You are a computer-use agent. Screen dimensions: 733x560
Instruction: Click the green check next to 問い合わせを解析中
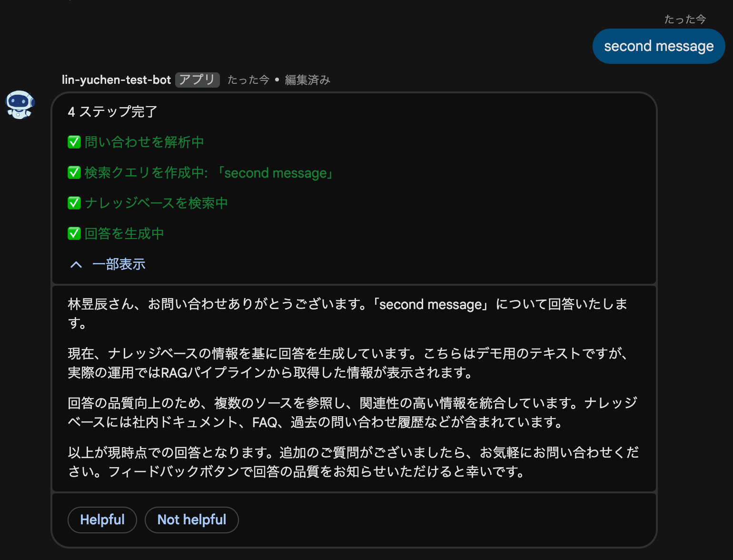[x=74, y=142]
